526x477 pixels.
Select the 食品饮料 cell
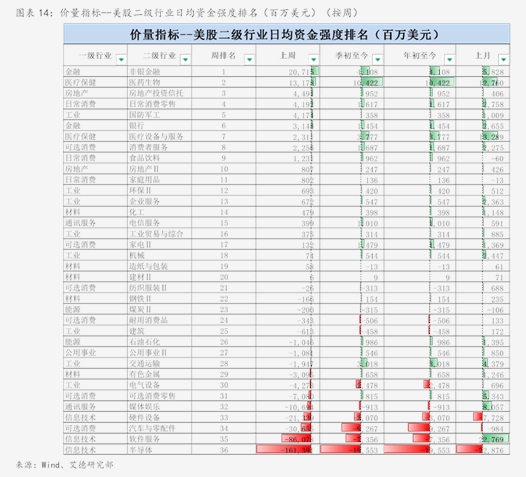tap(160, 158)
